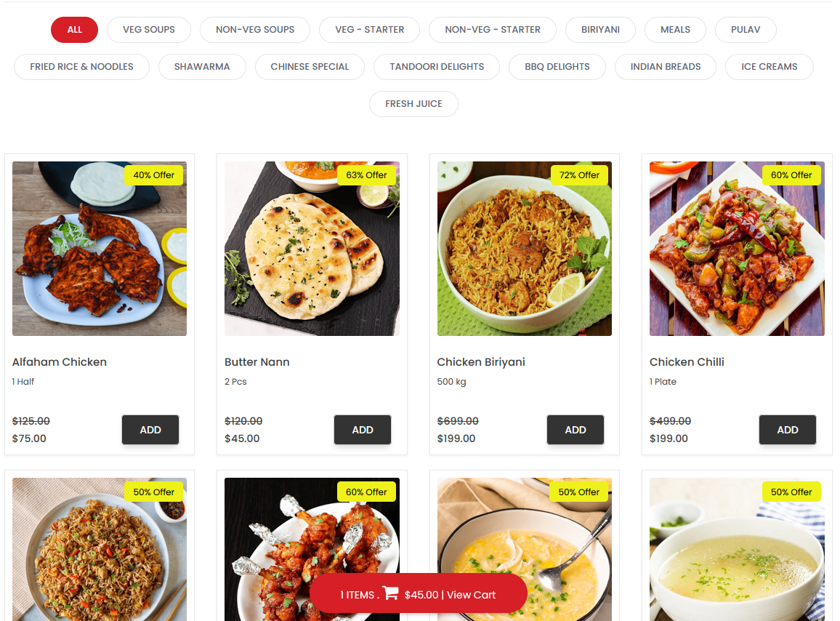Select the FRESH JUICE category
The image size is (840, 621).
pos(413,103)
